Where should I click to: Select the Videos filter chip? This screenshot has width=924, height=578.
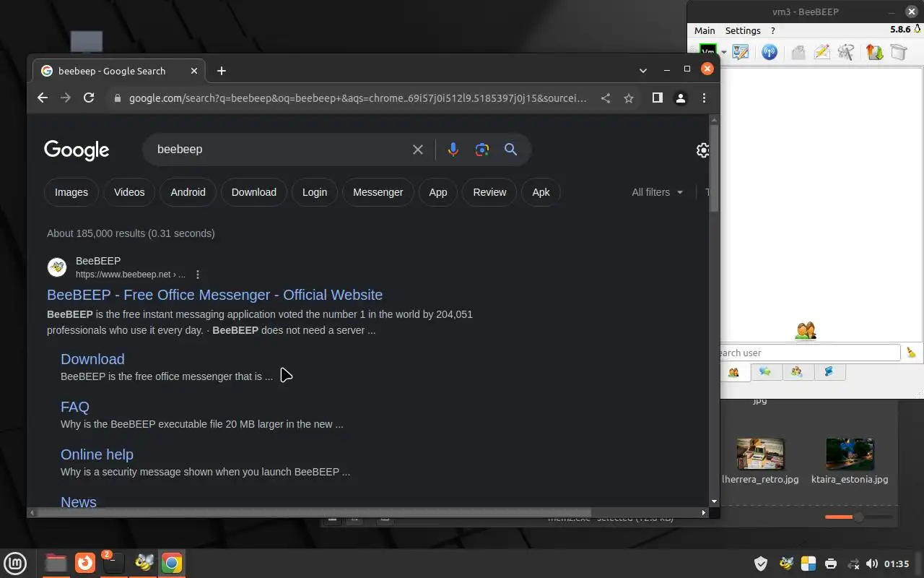129,192
